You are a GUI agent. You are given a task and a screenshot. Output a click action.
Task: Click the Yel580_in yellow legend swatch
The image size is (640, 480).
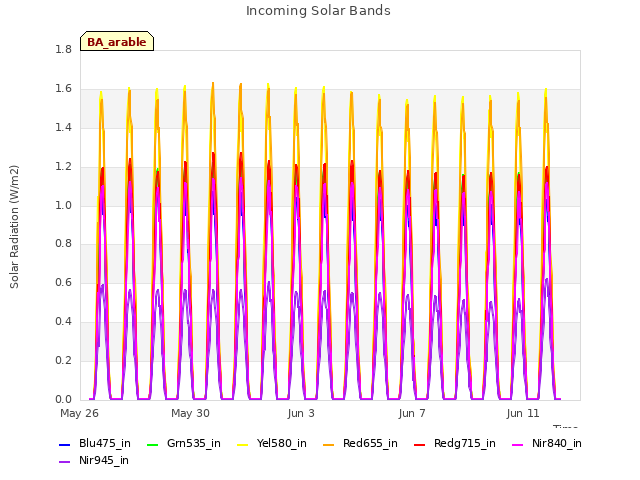click(242, 444)
